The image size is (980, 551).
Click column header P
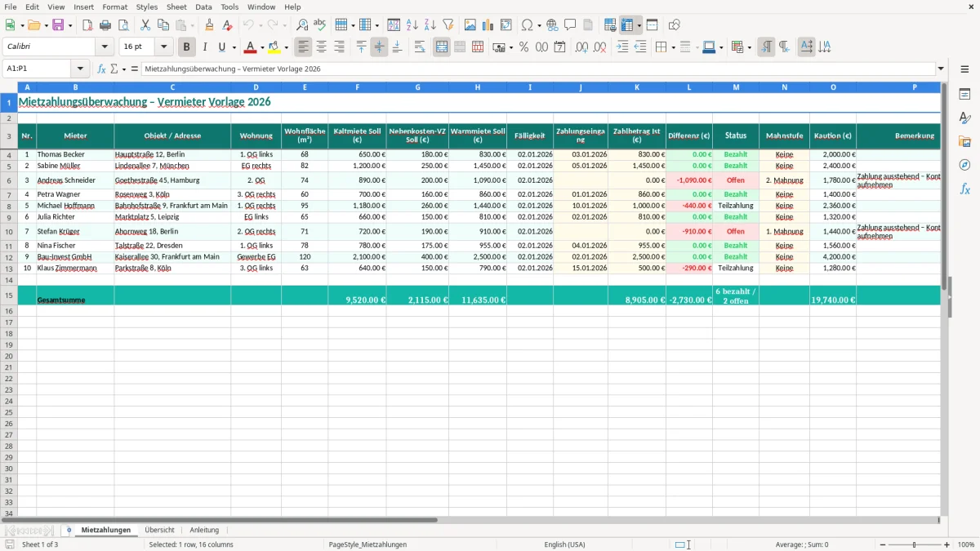pos(915,87)
